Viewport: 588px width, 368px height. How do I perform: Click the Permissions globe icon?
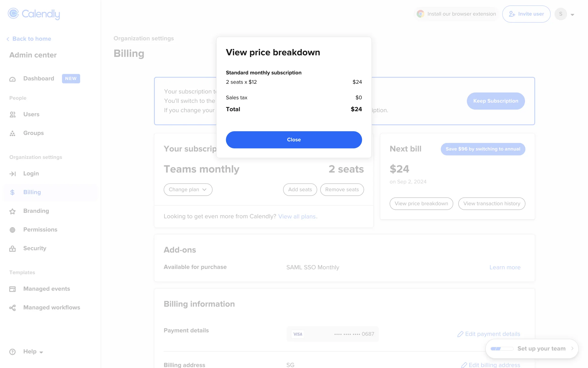pyautogui.click(x=13, y=230)
